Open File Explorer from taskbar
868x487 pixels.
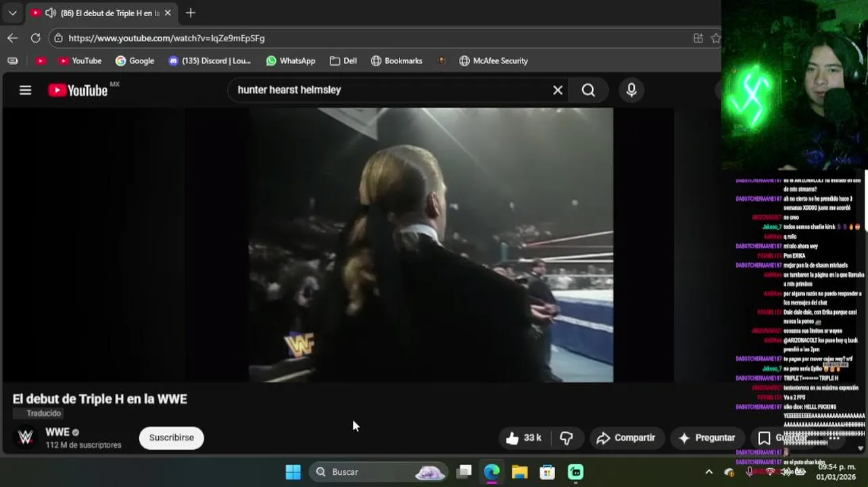(x=519, y=471)
